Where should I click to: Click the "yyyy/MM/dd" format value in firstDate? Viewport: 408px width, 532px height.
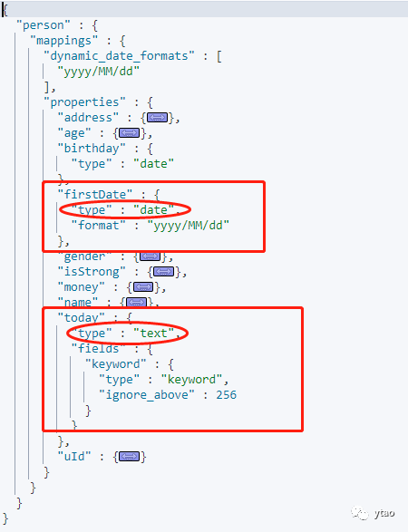[188, 226]
